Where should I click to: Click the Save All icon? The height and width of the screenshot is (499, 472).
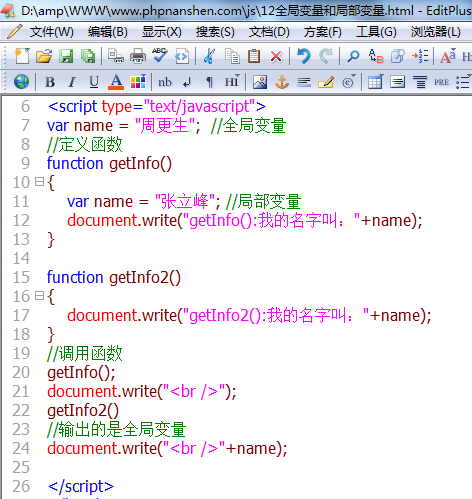(88, 56)
